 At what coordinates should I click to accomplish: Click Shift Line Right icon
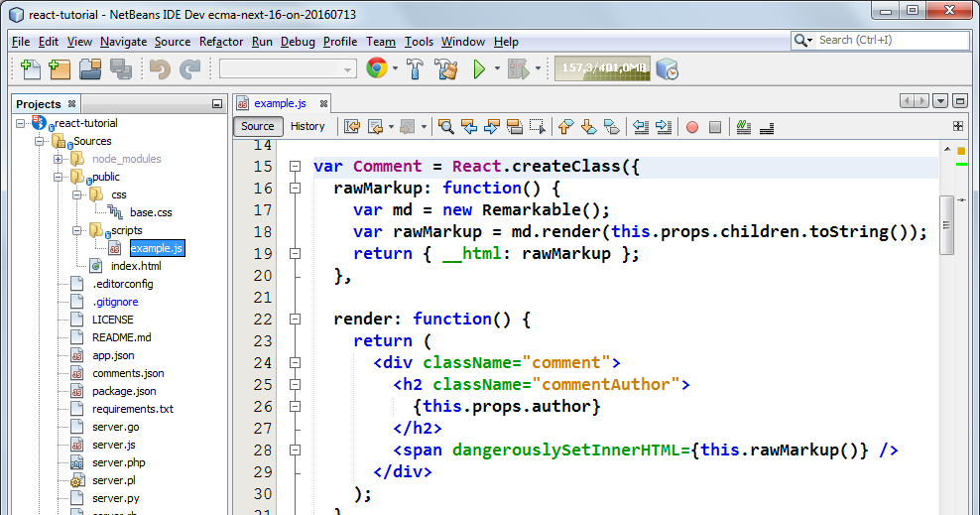click(664, 127)
